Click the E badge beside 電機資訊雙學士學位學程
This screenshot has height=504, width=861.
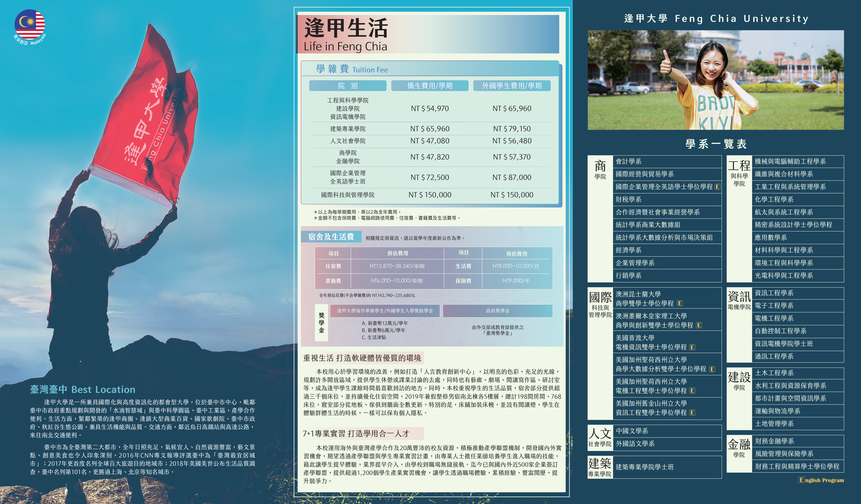pos(692,347)
